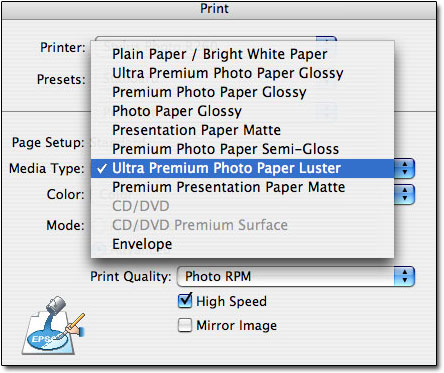The width and height of the screenshot is (444, 373).
Task: Open the Print Quality dropdown
Action: tap(296, 276)
